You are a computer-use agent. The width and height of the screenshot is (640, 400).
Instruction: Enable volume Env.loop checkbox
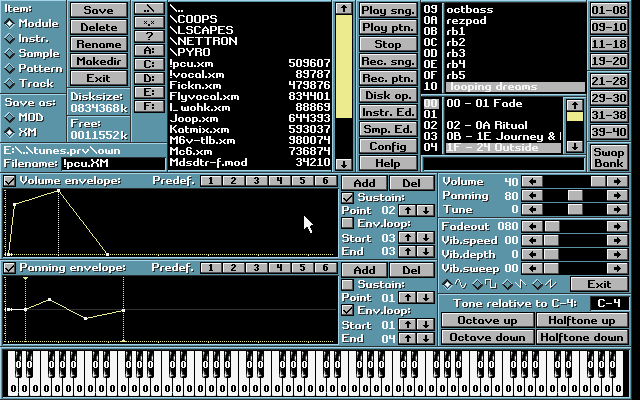pyautogui.click(x=347, y=223)
